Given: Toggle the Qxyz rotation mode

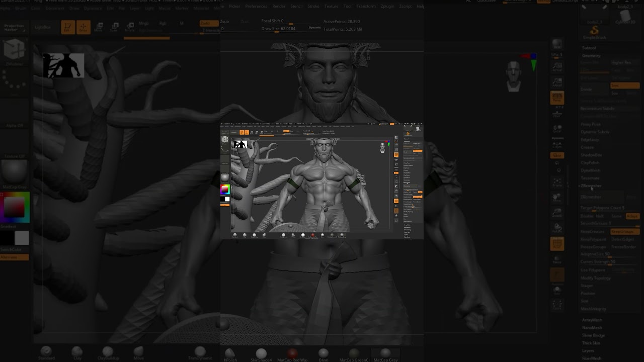Looking at the screenshot, I should pos(557,155).
